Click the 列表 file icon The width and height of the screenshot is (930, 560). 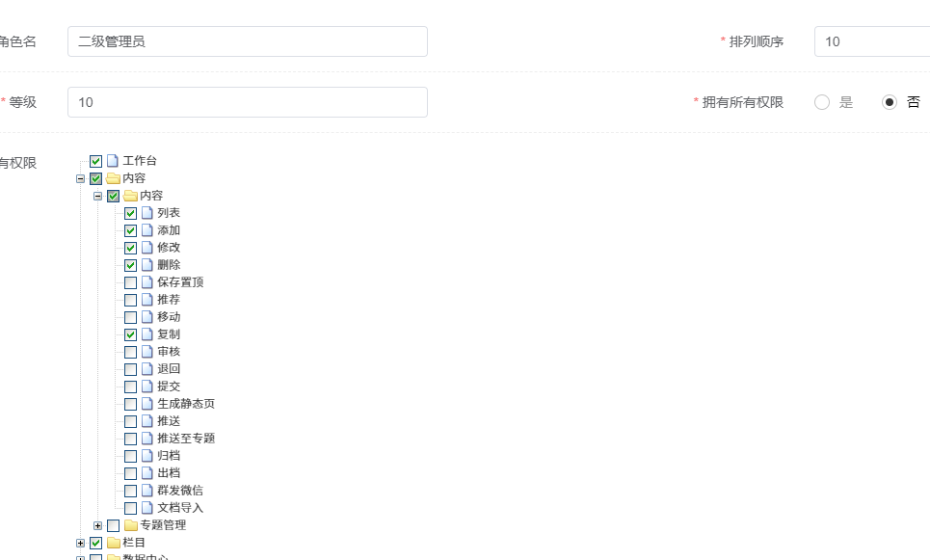(x=147, y=213)
